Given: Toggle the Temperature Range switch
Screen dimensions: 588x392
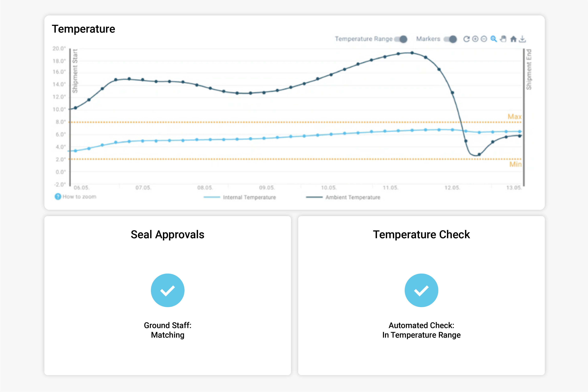Looking at the screenshot, I should (x=401, y=39).
